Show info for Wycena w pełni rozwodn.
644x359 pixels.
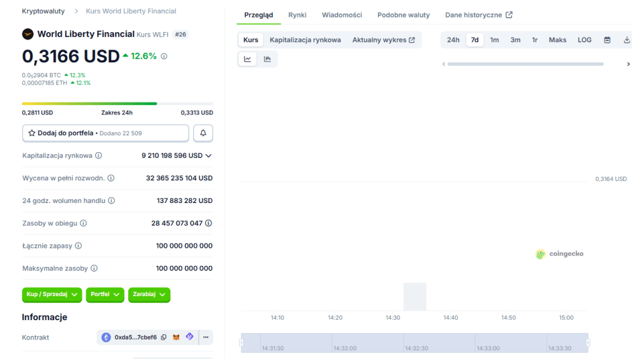click(111, 179)
